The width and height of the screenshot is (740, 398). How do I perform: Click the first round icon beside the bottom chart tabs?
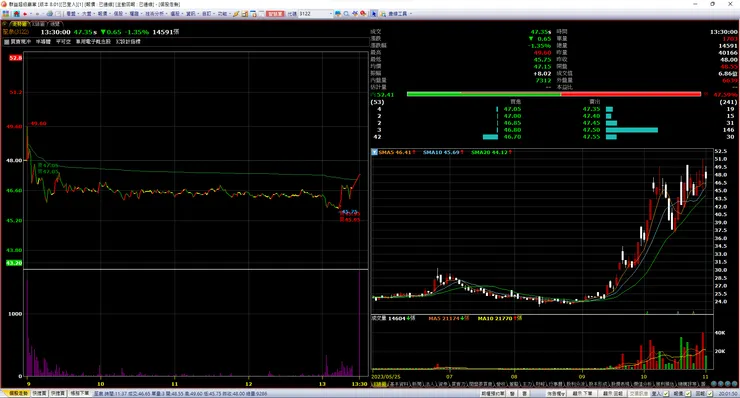tap(714, 384)
